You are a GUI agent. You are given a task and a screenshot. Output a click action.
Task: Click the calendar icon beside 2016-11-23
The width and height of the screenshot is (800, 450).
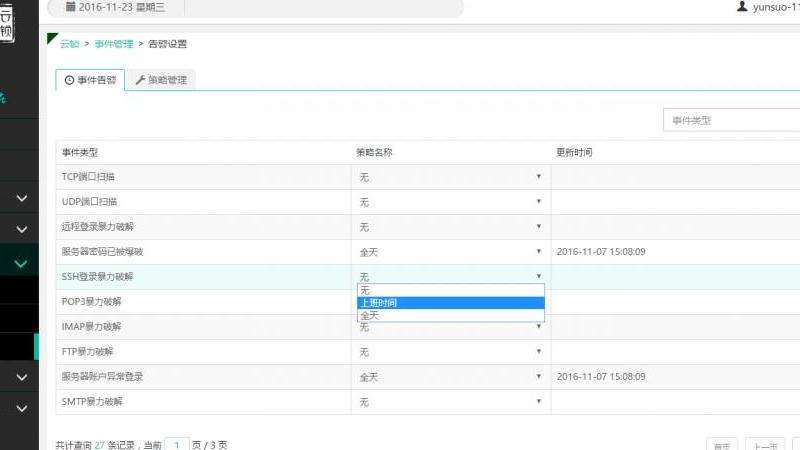[71, 7]
